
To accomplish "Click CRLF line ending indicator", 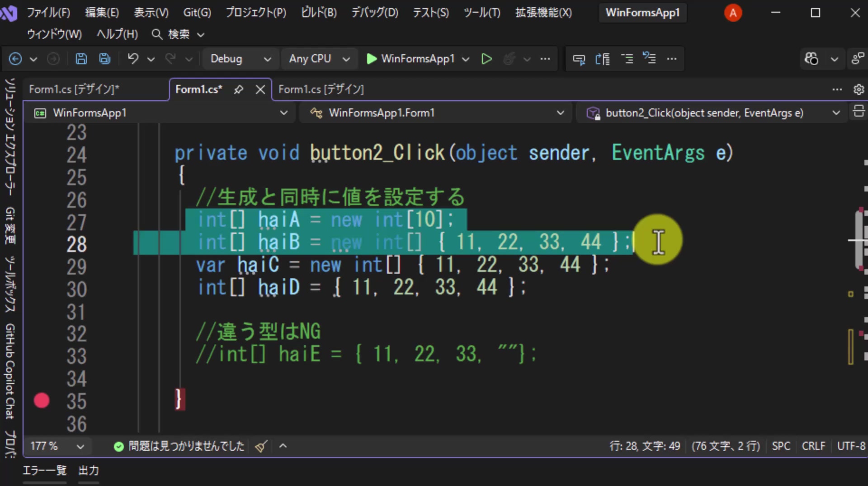I will [813, 446].
